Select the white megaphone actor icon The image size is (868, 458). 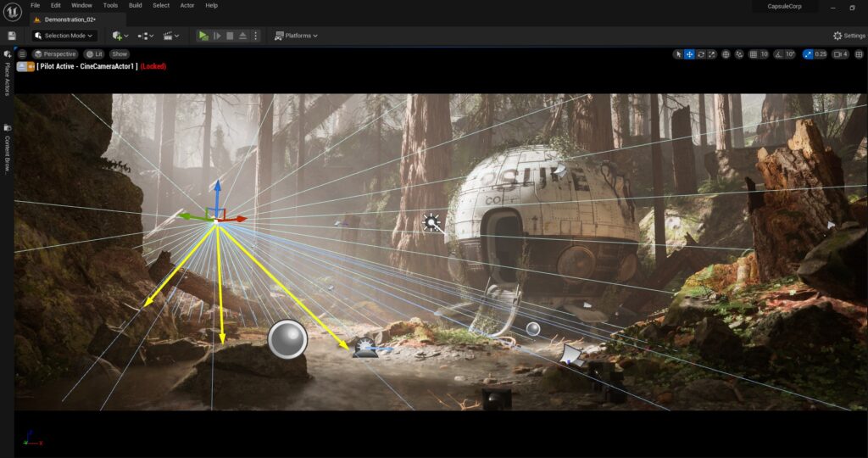point(570,355)
